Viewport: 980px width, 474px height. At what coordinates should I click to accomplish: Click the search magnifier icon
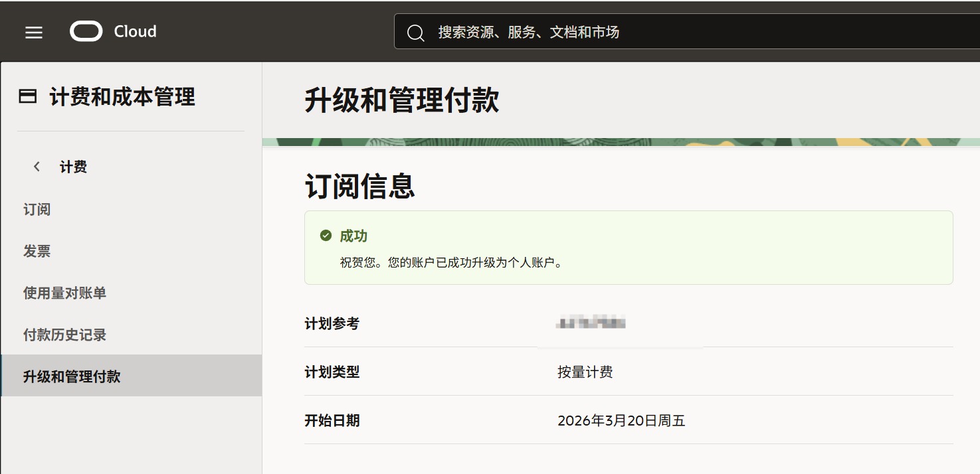click(416, 31)
